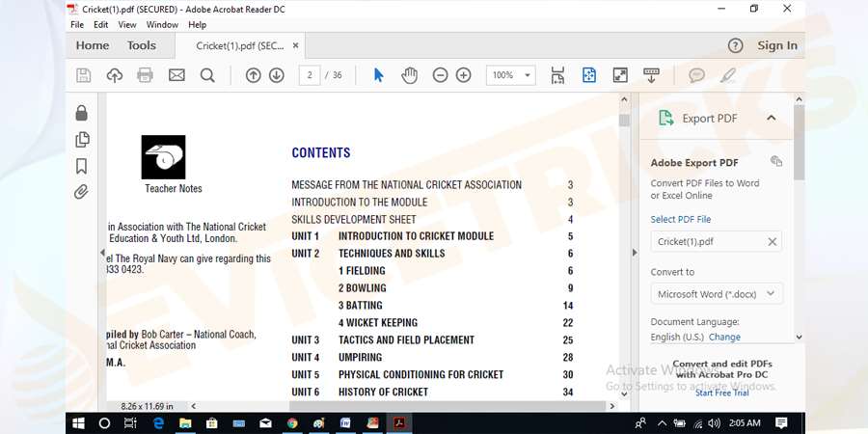Click the 3 BATTING contents entry
Viewport: 868px width, 434px height.
coord(361,305)
